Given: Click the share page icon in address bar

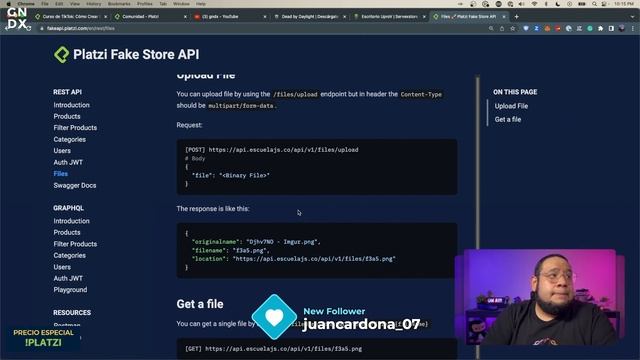Looking at the screenshot, I should coord(502,29).
